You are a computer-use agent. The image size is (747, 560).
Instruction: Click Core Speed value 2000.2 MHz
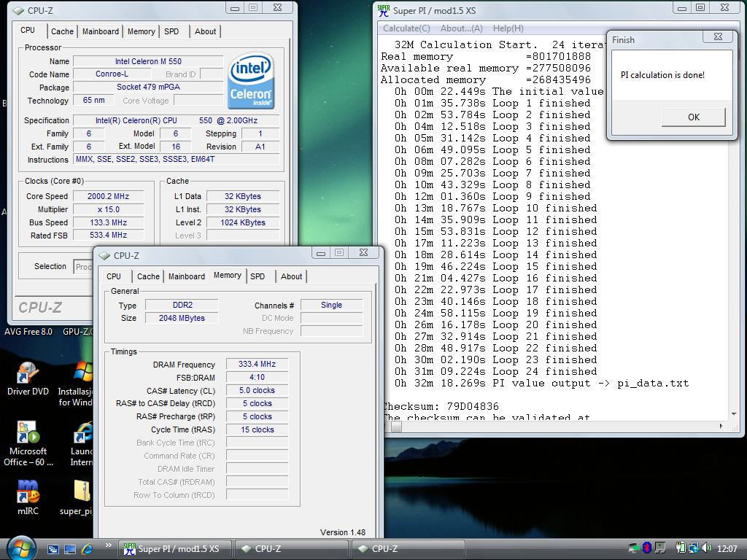[108, 196]
